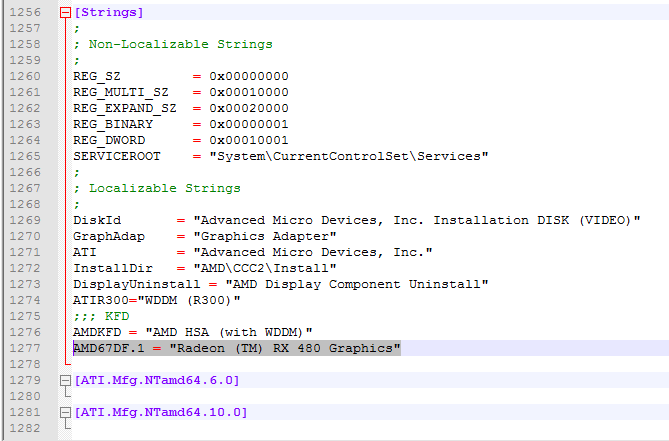Viewport: 669px width, 441px height.
Task: Click the "AMD Display Component Uninstall" value
Action: pos(357,284)
